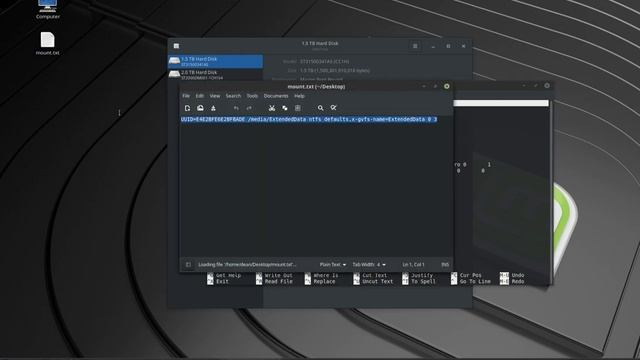Click the 1.5 TB Hard Disk window title
The width and height of the screenshot is (640, 360).
click(320, 43)
